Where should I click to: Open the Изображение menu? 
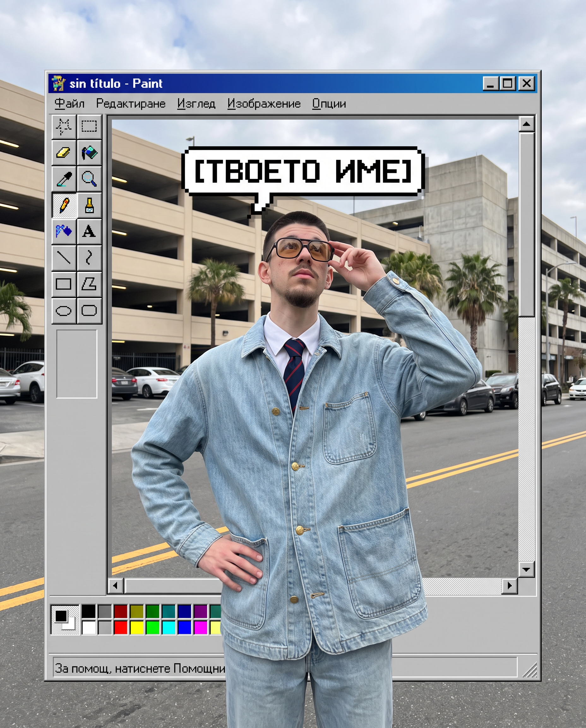[x=264, y=104]
